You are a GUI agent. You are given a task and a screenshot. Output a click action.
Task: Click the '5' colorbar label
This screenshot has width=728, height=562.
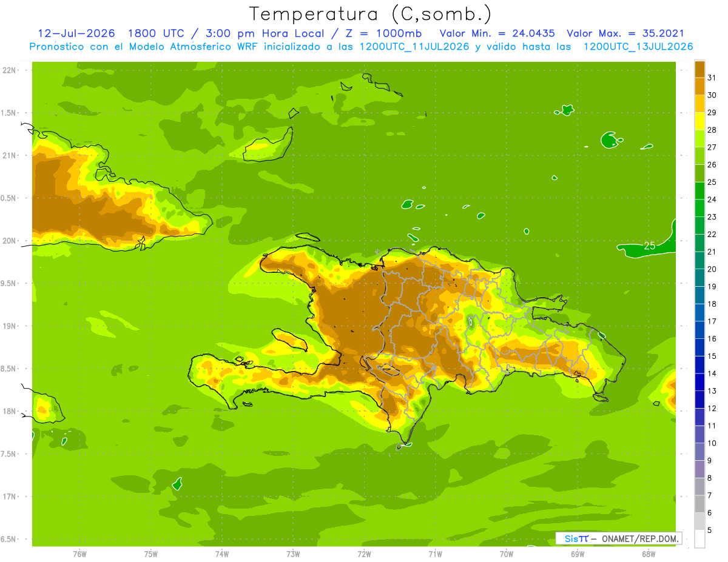click(710, 530)
